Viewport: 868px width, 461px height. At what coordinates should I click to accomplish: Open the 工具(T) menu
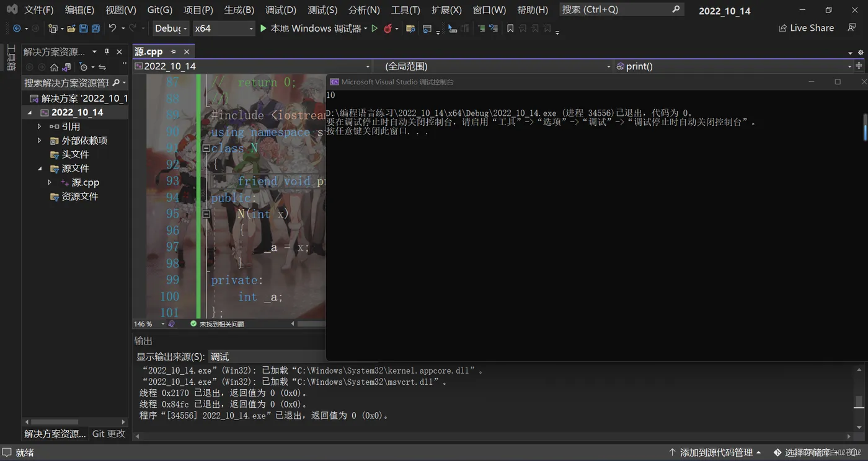[405, 10]
